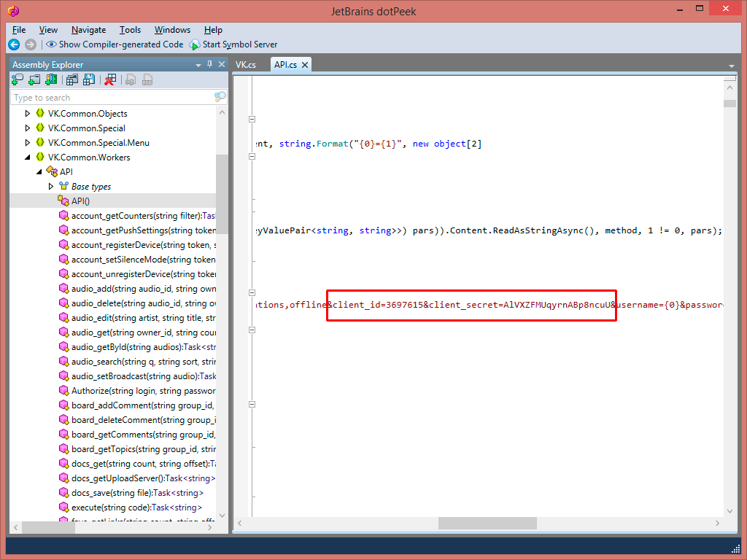
Task: Open the Navigate menu
Action: 88,29
